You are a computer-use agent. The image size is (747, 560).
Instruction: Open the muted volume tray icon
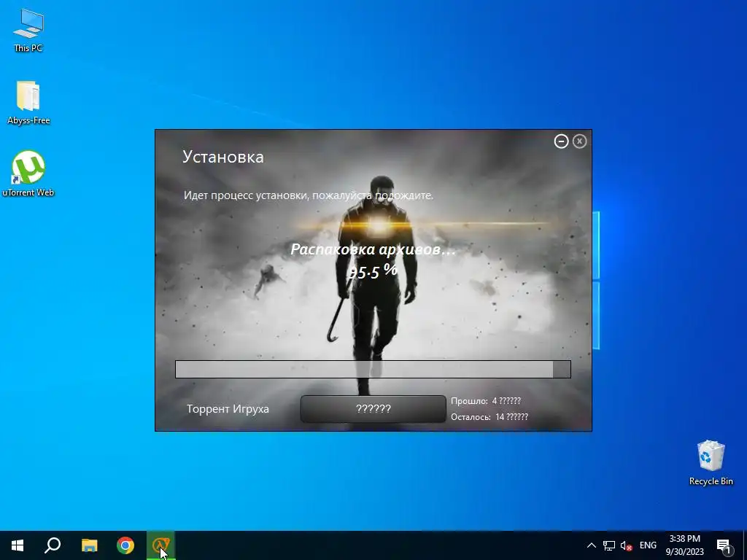coord(626,545)
